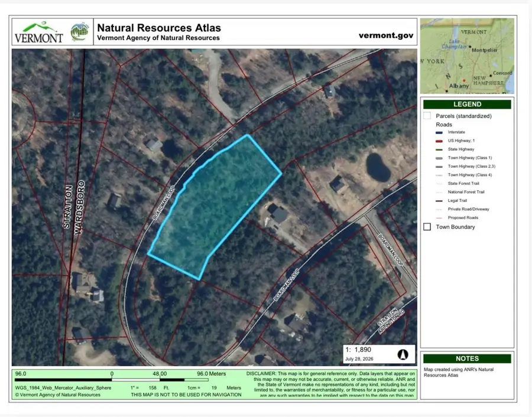
Task: Click the Town Highway (Class 2,3) legend entry
Action: [x=472, y=166]
